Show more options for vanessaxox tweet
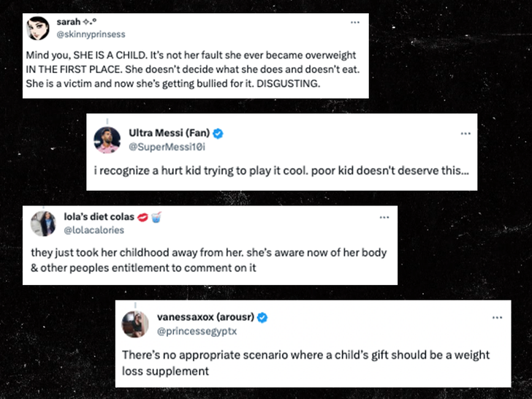532x399 pixels. 497,318
